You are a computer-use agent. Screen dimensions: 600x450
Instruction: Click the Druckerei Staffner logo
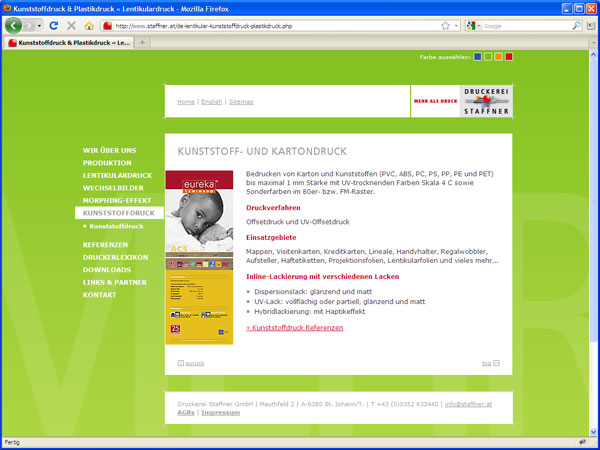486,101
